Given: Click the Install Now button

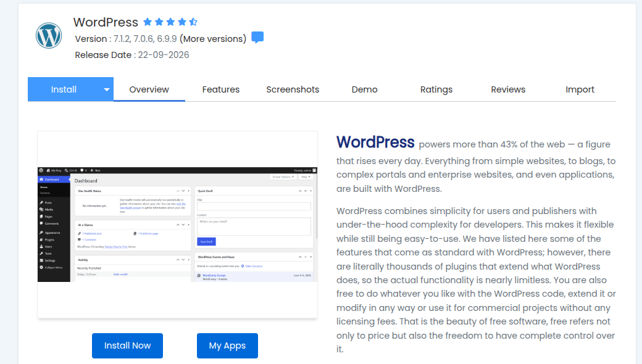Looking at the screenshot, I should pyautogui.click(x=127, y=345).
